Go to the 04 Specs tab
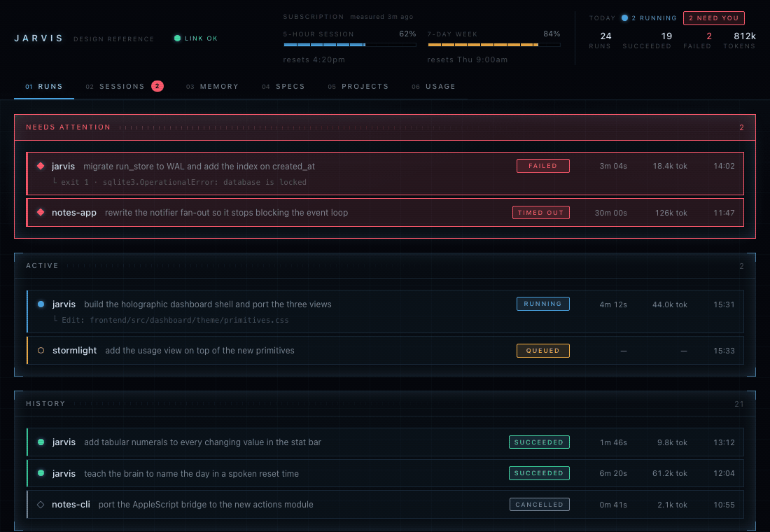 [283, 87]
